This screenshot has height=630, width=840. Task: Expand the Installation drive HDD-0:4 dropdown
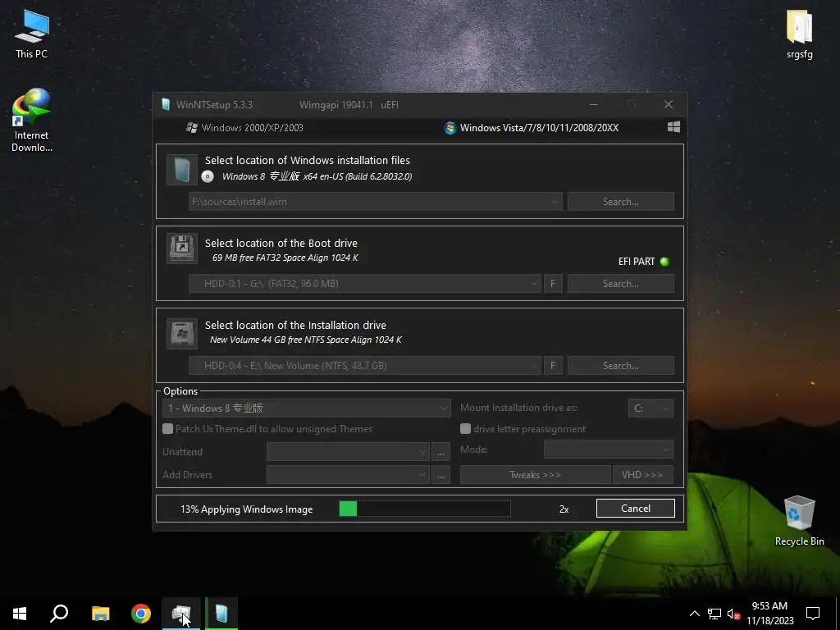pos(533,366)
